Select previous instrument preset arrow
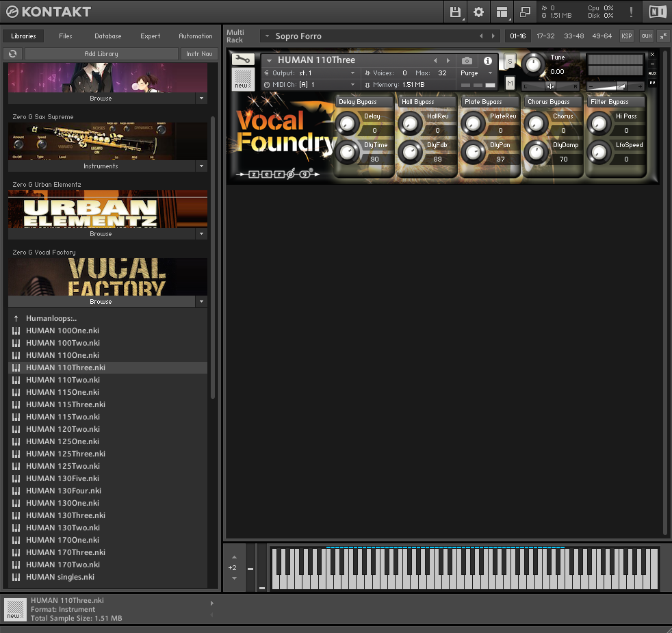This screenshot has width=672, height=633. point(435,60)
